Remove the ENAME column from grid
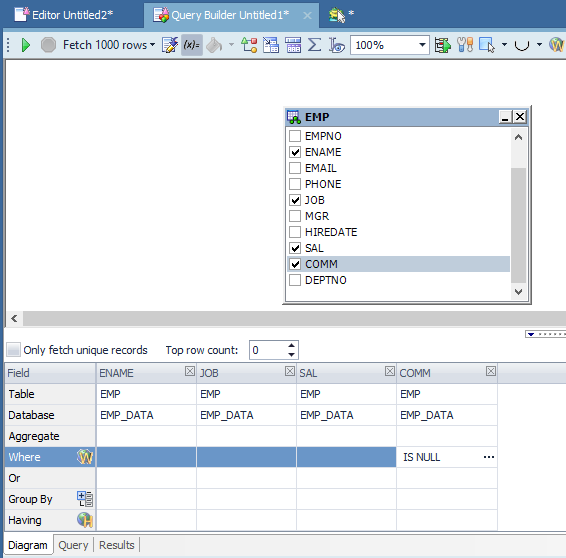 (x=190, y=371)
